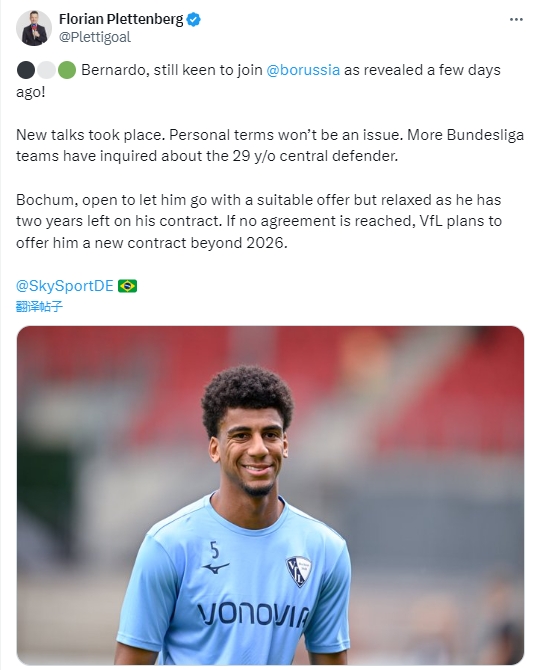Click the translate post link

(x=39, y=306)
